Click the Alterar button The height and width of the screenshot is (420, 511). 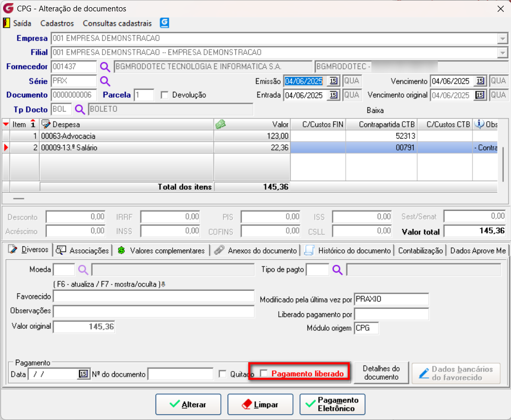point(189,405)
